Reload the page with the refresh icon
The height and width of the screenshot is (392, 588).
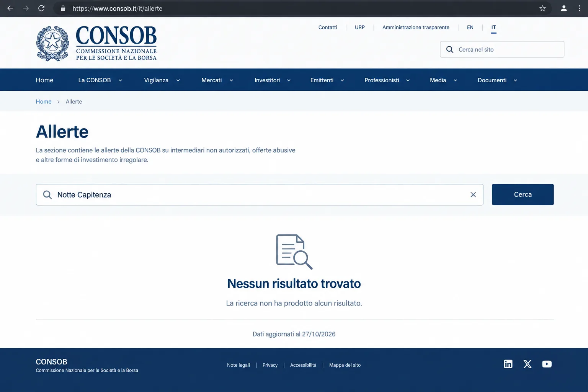pyautogui.click(x=41, y=8)
